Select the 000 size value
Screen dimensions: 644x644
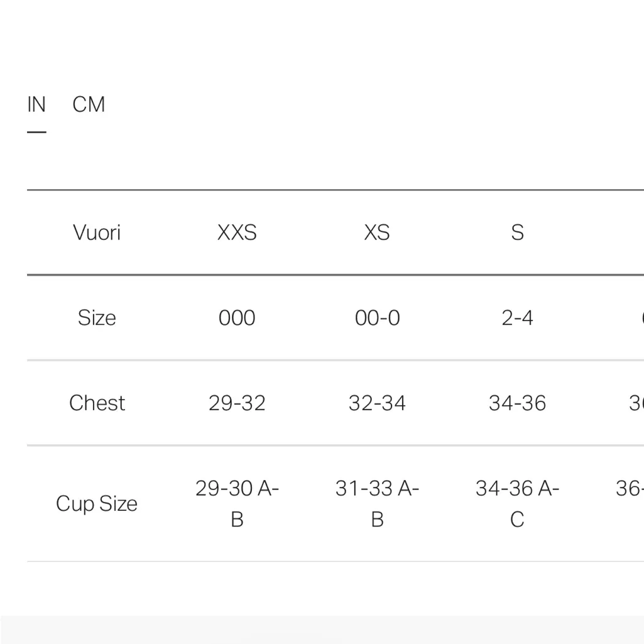236,318
